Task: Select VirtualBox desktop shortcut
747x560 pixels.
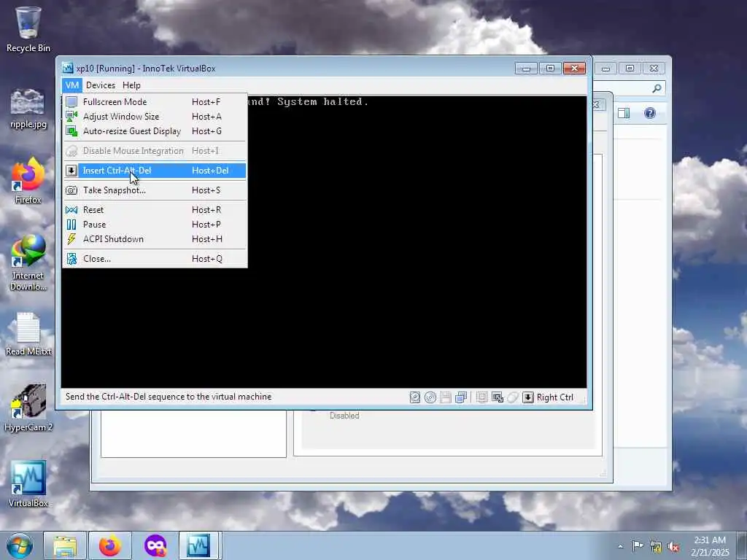Action: [x=28, y=484]
